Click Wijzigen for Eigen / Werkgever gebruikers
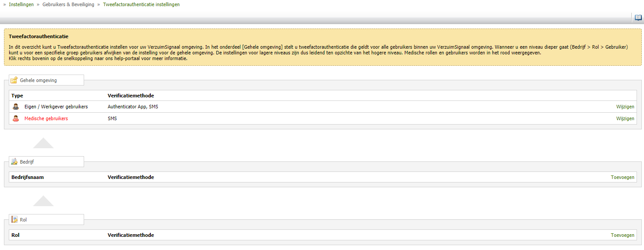This screenshot has height=250, width=644. 625,107
